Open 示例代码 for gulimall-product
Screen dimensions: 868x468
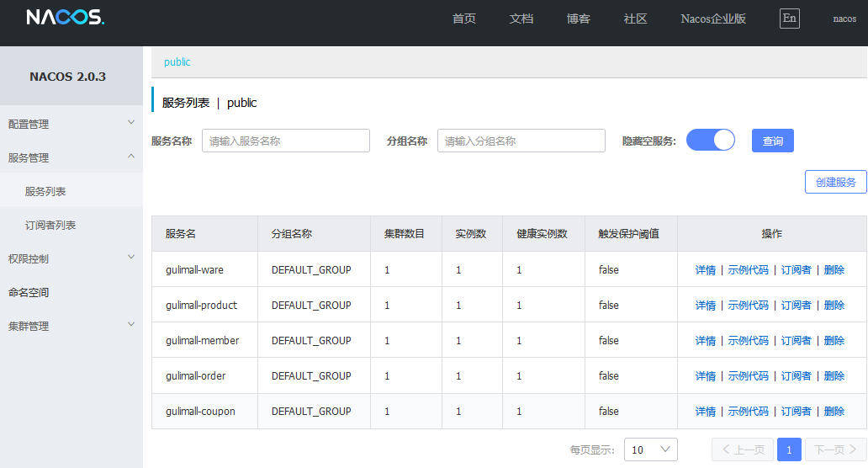[x=748, y=306]
